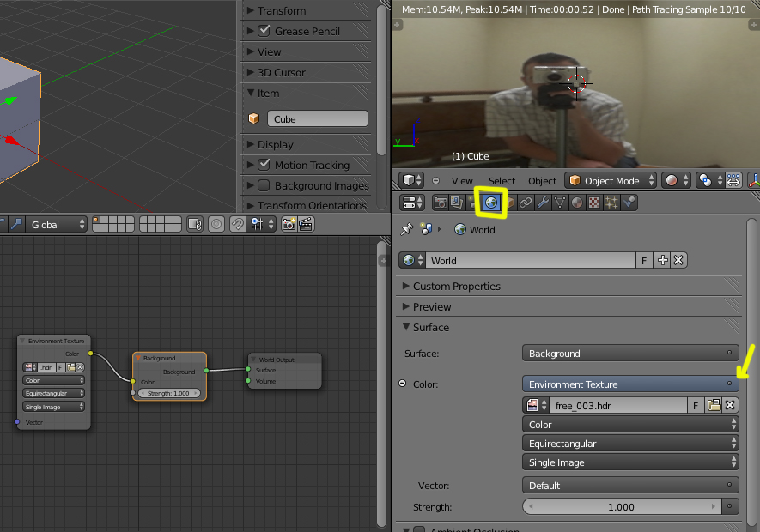This screenshot has width=760, height=532.
Task: Open the Select menu in render viewport
Action: tap(502, 181)
